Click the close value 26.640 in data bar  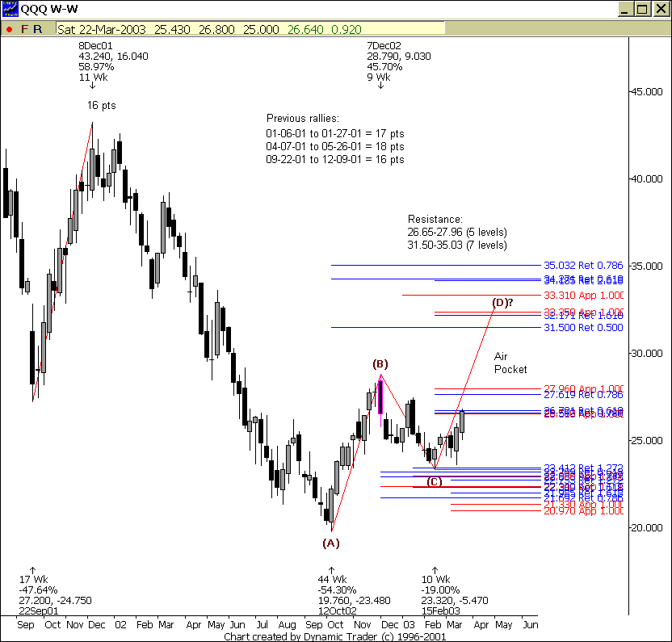[x=305, y=30]
